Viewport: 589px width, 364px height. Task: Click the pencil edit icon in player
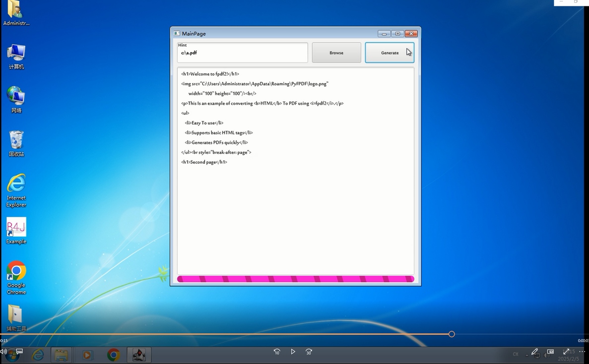534,352
